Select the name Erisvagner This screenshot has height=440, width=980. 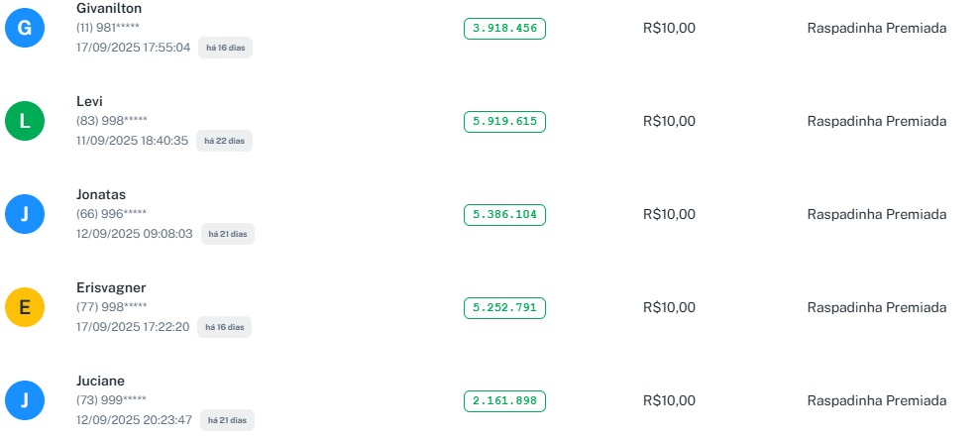111,287
